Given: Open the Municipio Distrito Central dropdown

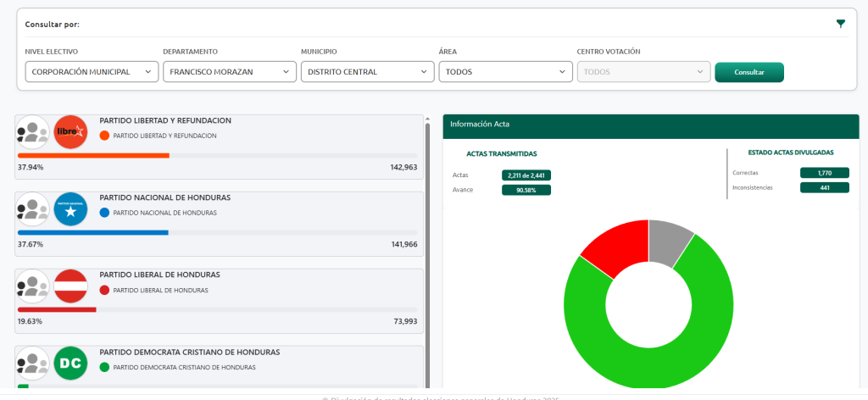Looking at the screenshot, I should coord(367,72).
